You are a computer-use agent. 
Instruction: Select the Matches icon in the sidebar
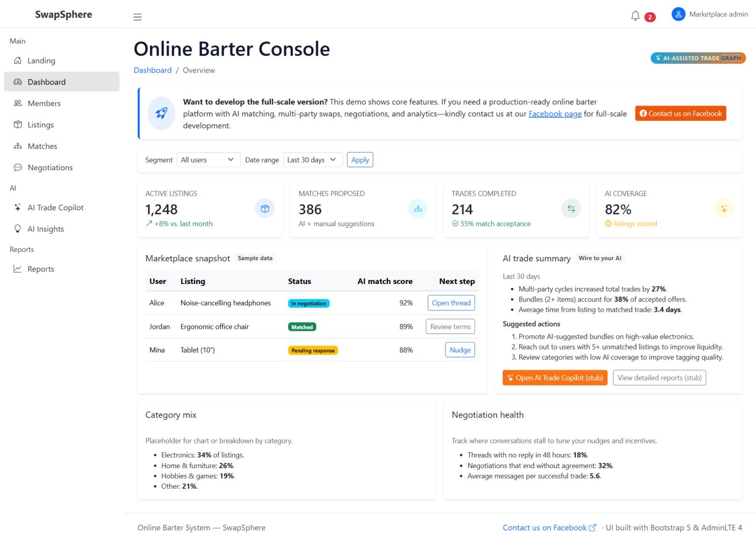(x=18, y=146)
